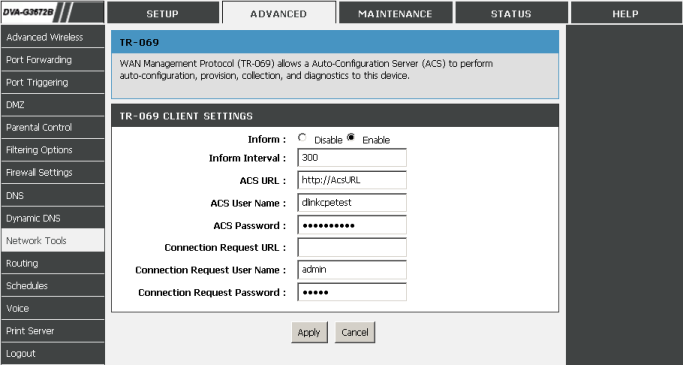Select DNS in sidebar

tap(53, 196)
